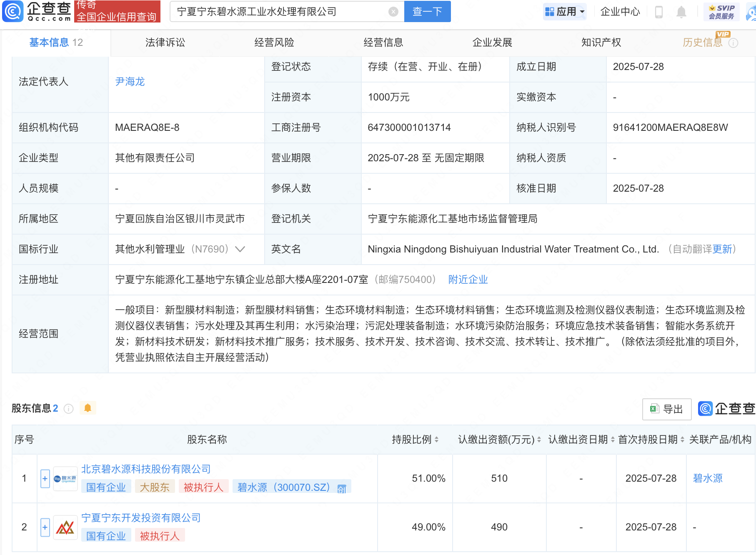
Task: Click the 全国企业信用查询 red banner
Action: point(117,11)
